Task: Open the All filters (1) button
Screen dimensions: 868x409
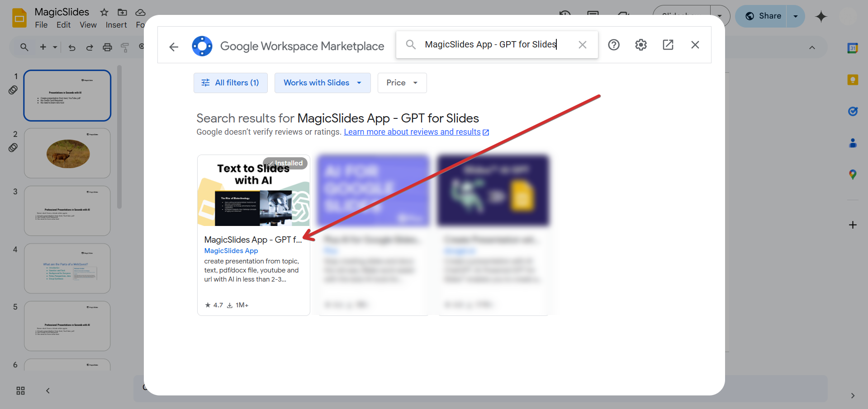Action: 231,83
